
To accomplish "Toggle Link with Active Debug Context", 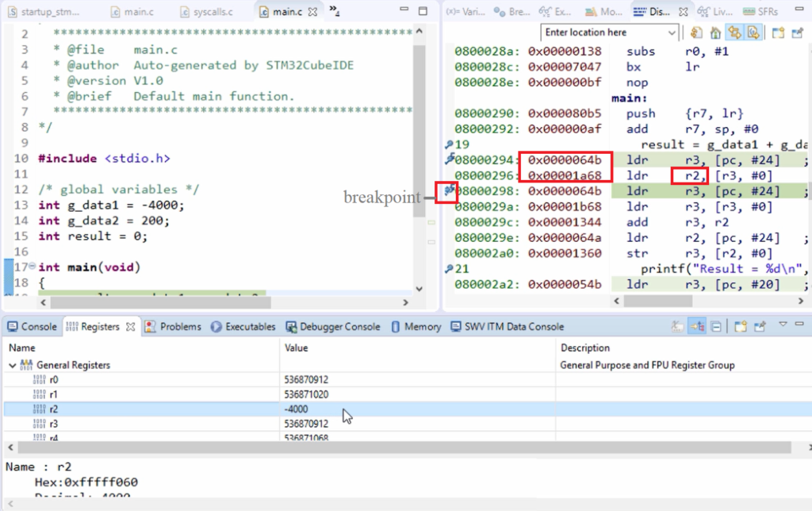I will pos(734,33).
